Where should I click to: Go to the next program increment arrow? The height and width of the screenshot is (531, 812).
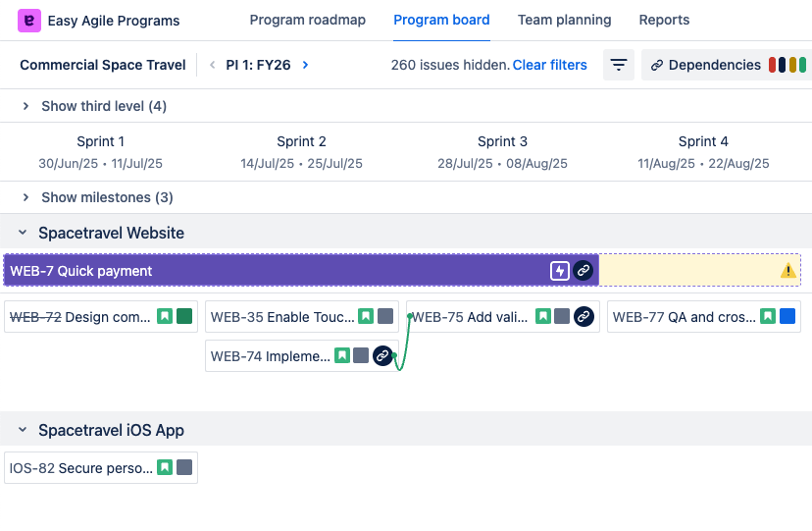pos(306,66)
